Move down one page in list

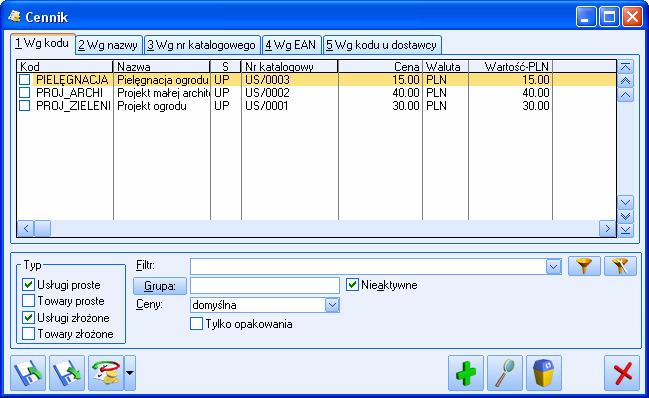pyautogui.click(x=625, y=216)
